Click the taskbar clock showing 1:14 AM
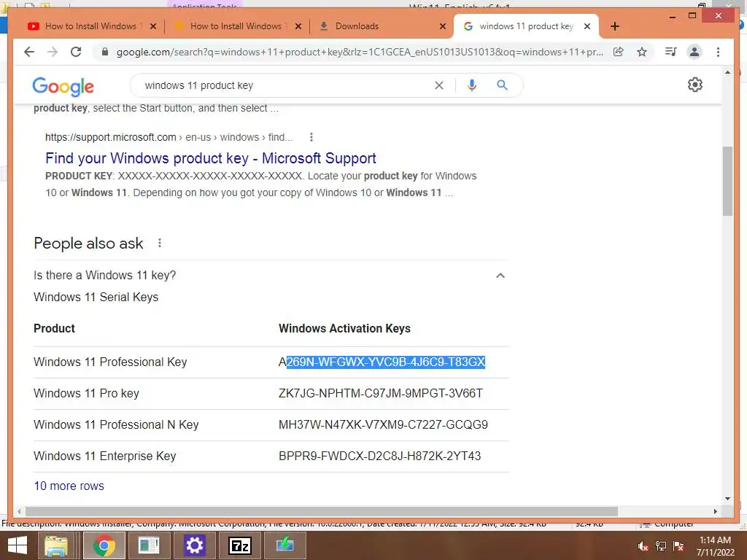 point(715,546)
